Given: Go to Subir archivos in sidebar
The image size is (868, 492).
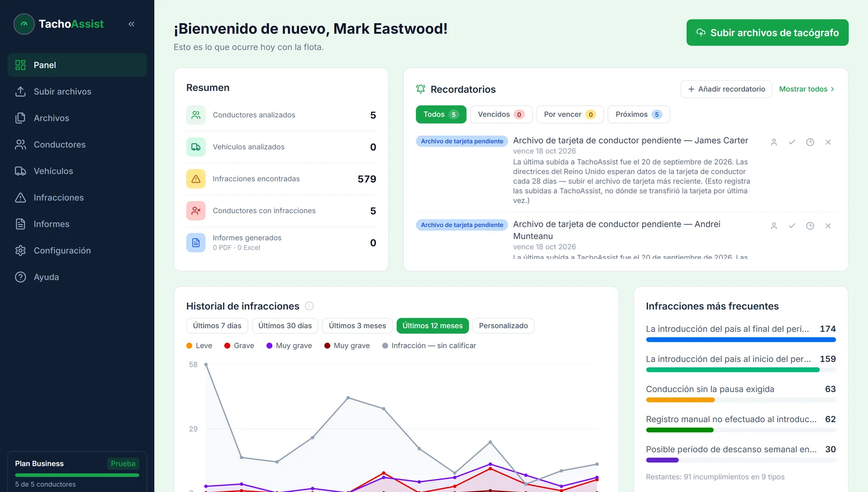Looking at the screenshot, I should pos(77,92).
